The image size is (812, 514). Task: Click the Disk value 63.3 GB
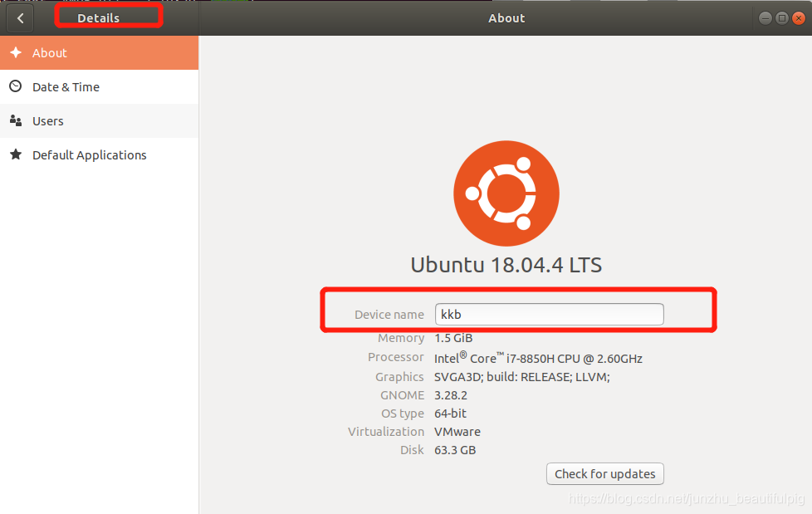click(455, 450)
